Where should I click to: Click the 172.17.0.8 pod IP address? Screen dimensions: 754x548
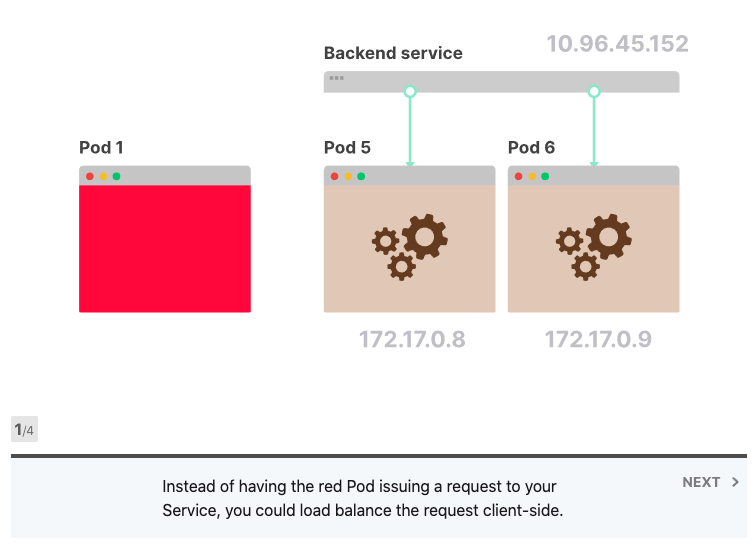pyautogui.click(x=412, y=340)
